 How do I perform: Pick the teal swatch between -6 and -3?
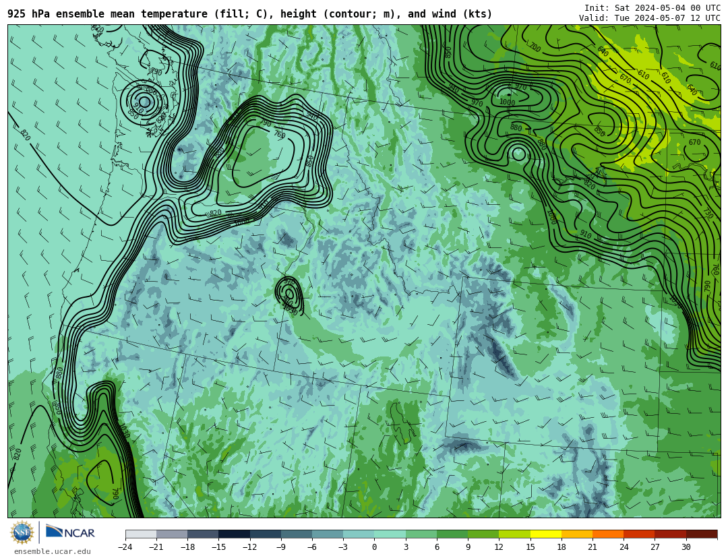328,534
